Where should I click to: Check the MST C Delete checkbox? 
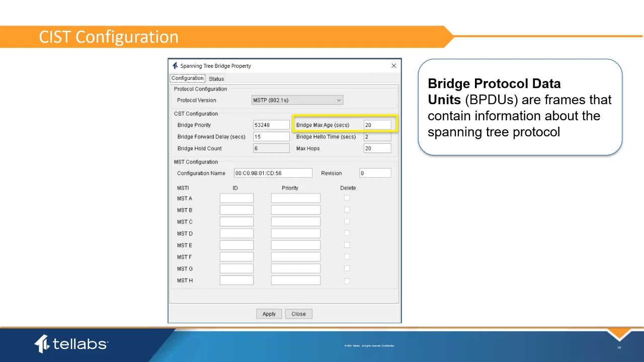347,221
